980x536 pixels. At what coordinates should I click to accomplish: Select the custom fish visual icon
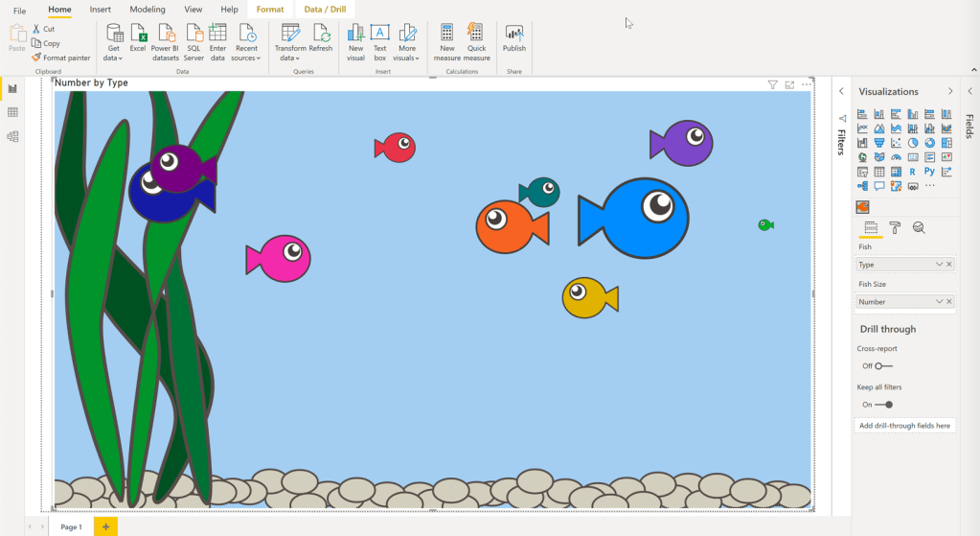point(862,206)
